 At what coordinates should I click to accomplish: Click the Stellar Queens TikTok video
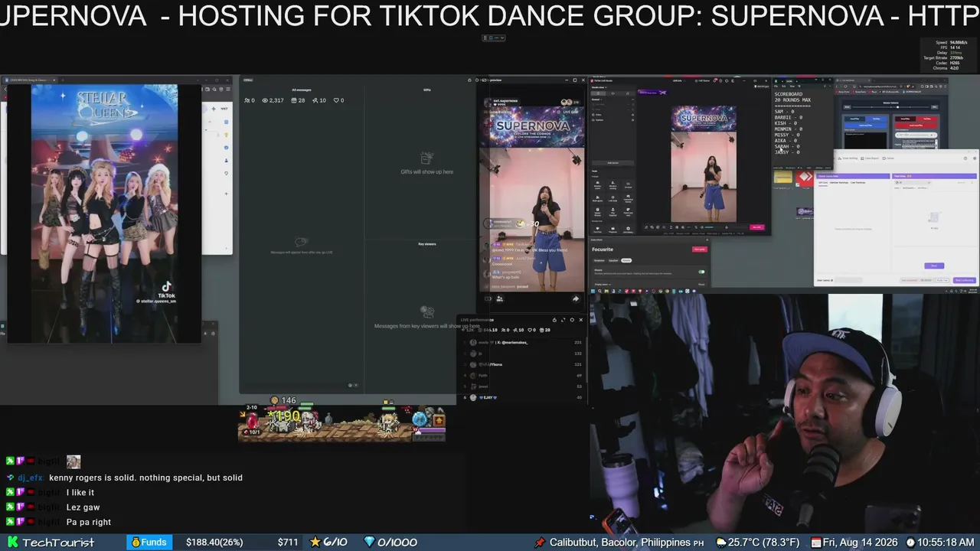104,213
